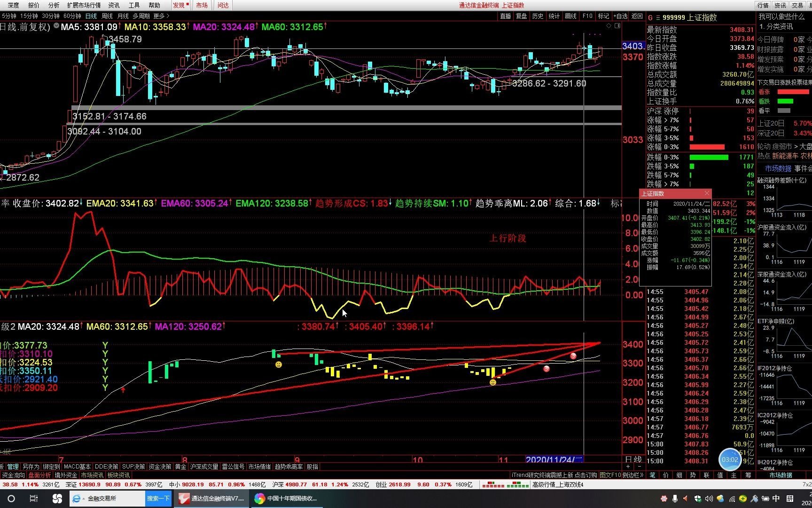The image size is (812, 508).
Task: Click the window layout icon at chart top-right
Action: [x=617, y=26]
